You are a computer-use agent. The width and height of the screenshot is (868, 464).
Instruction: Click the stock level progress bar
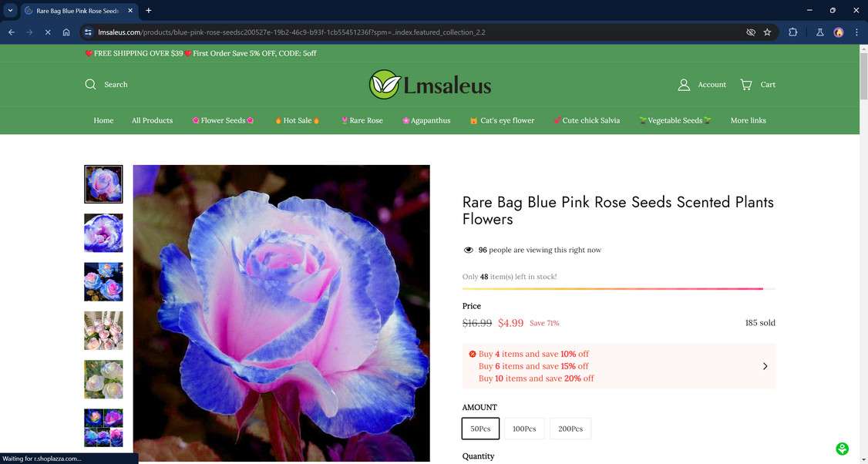pyautogui.click(x=619, y=288)
